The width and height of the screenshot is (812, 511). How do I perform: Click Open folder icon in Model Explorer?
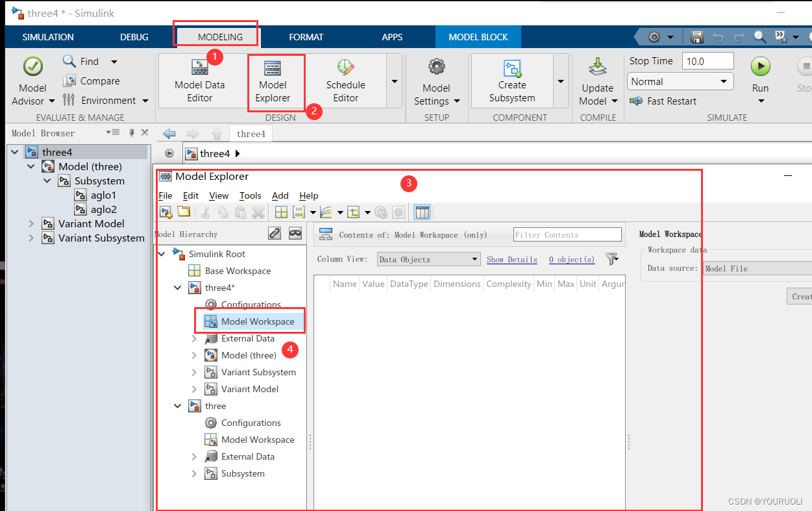click(184, 212)
